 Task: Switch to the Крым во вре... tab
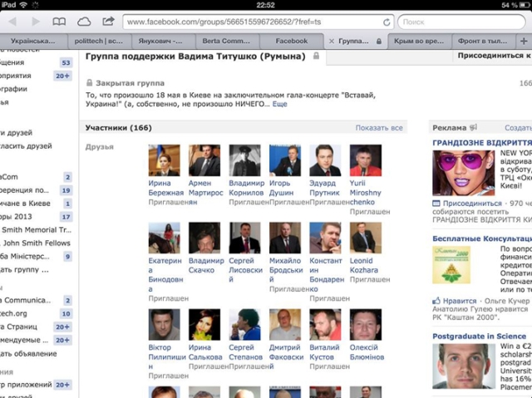tap(420, 40)
